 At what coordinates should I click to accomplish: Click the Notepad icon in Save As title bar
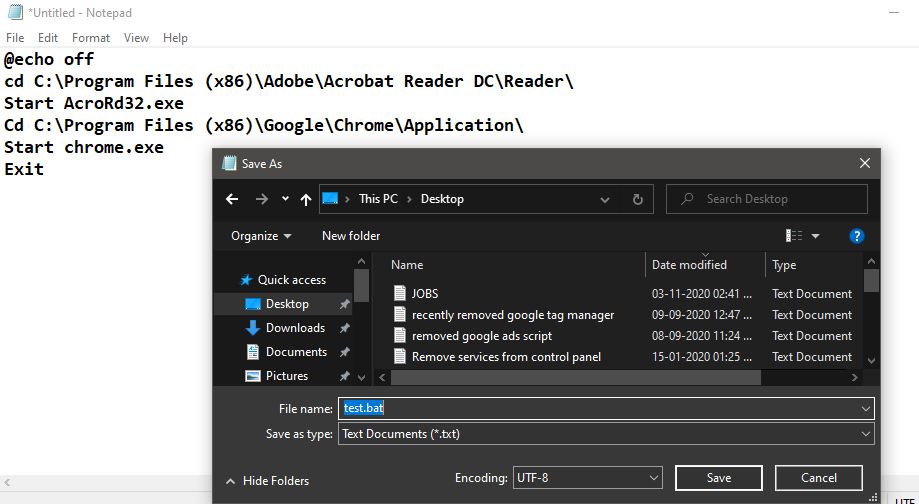click(229, 163)
